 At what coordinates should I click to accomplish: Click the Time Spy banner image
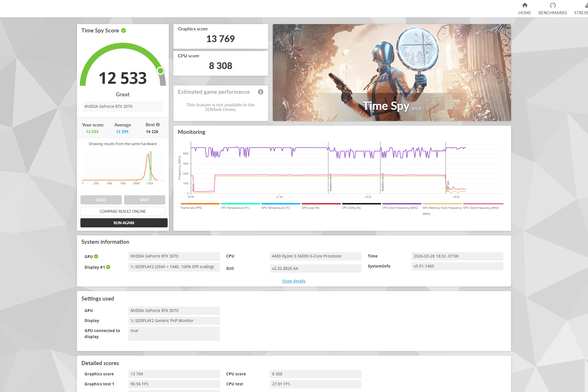(x=392, y=73)
